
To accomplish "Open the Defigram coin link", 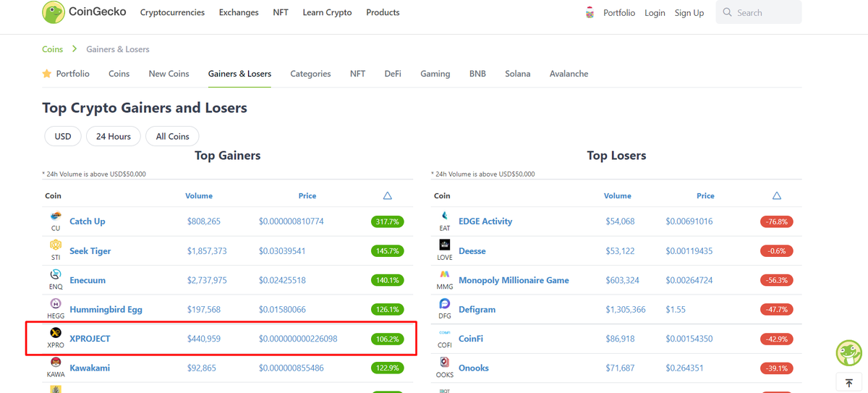I will click(477, 309).
